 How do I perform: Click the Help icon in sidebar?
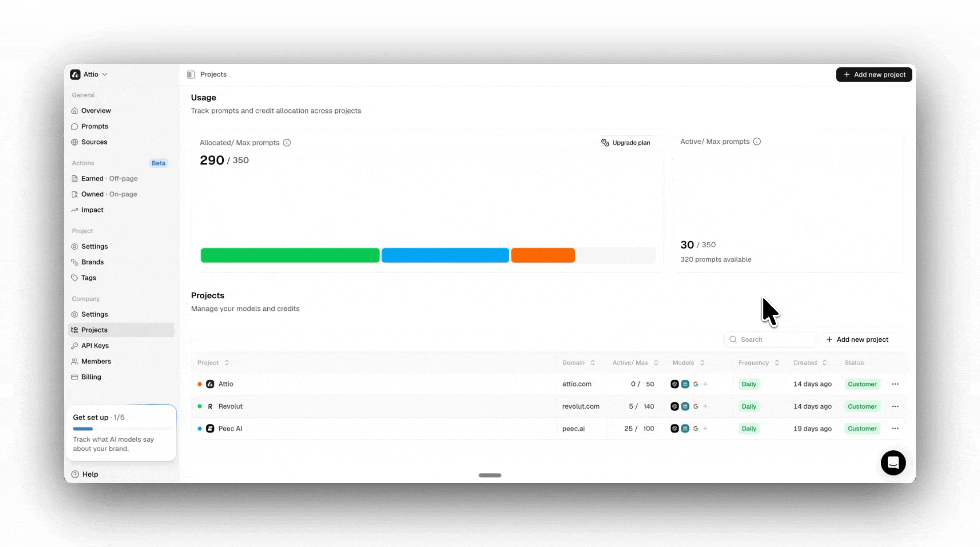click(x=75, y=475)
